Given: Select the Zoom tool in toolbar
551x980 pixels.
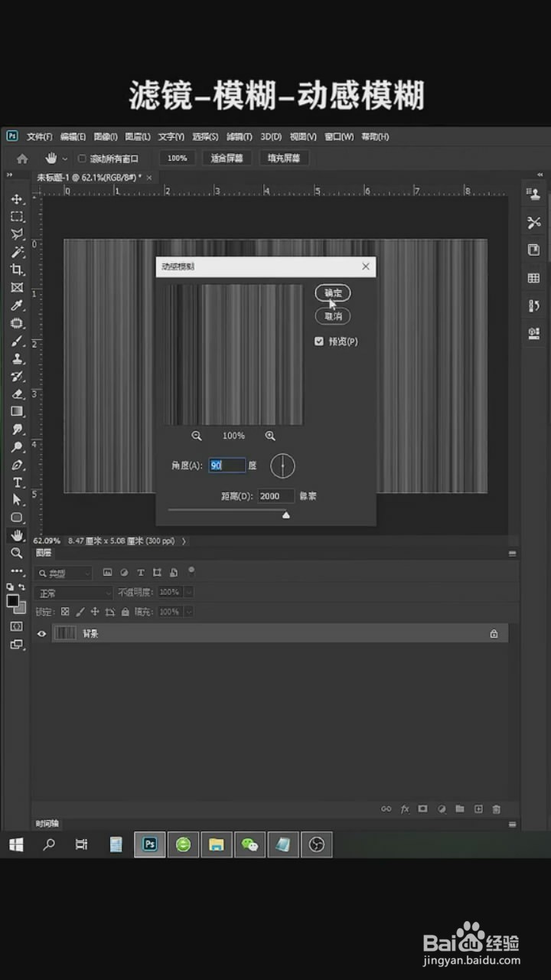Looking at the screenshot, I should click(x=17, y=553).
